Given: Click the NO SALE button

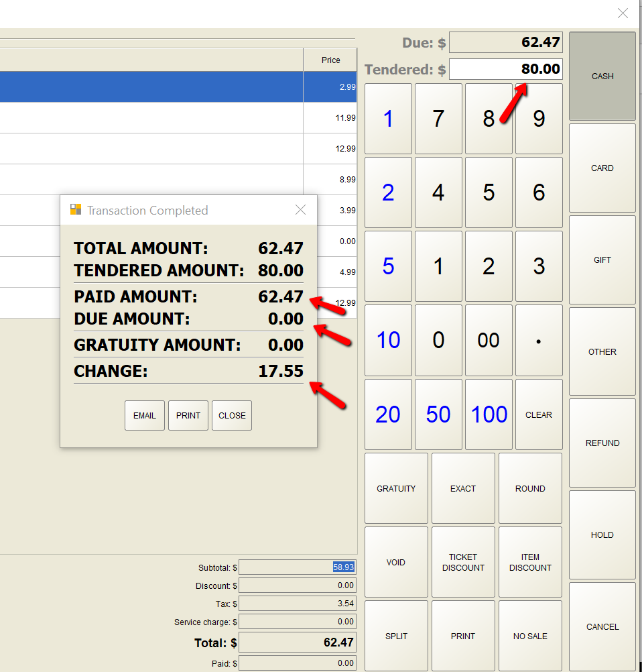Looking at the screenshot, I should pos(530,636).
